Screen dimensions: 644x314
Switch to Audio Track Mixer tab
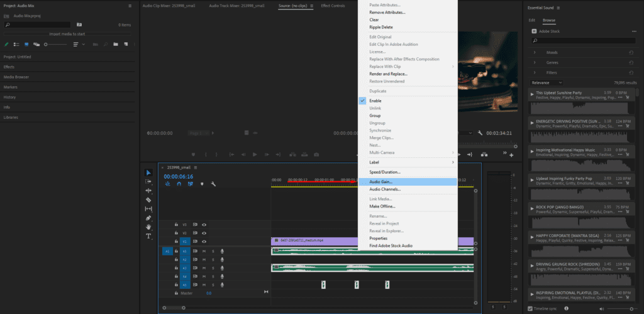click(x=236, y=6)
